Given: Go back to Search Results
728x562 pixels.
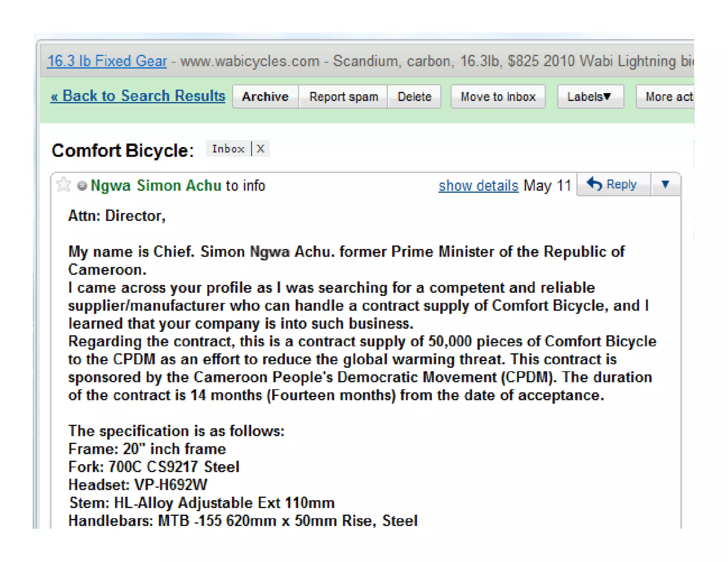Looking at the screenshot, I should (138, 96).
